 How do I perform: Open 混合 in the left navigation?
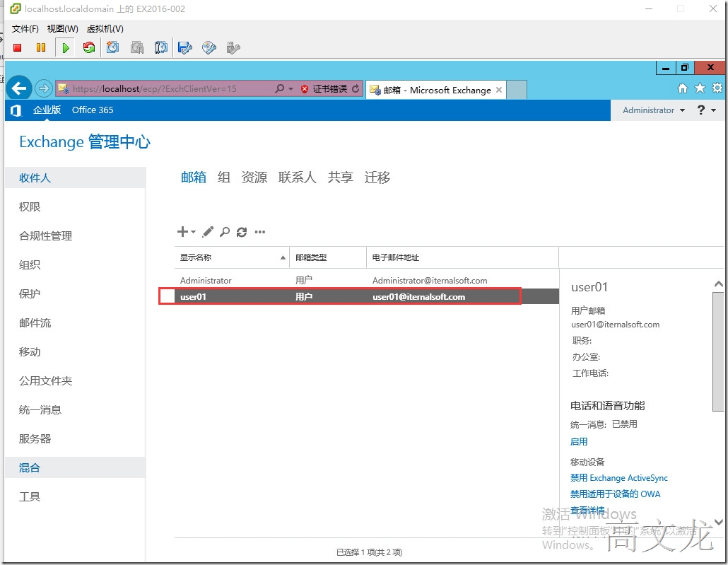[75, 467]
